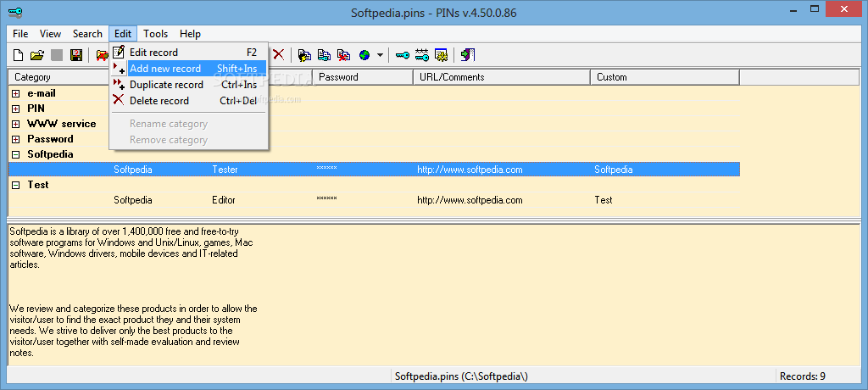Collapse the Softpedia category
This screenshot has height=390, width=868.
16,154
